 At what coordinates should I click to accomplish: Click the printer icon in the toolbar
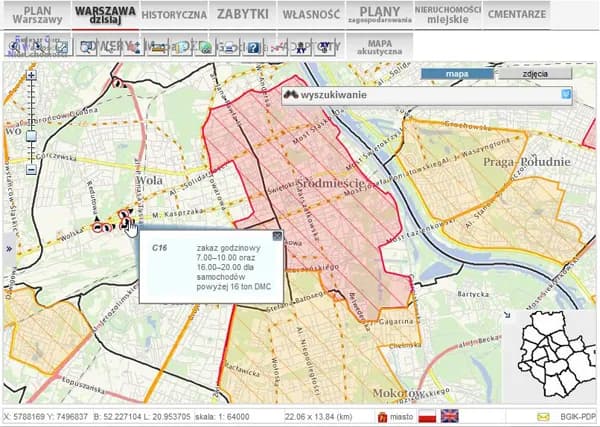pos(231,46)
